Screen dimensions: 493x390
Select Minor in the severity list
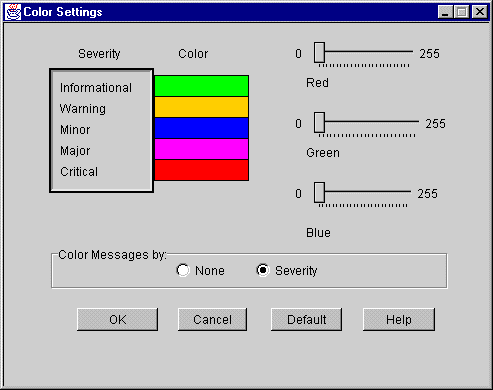[75, 130]
